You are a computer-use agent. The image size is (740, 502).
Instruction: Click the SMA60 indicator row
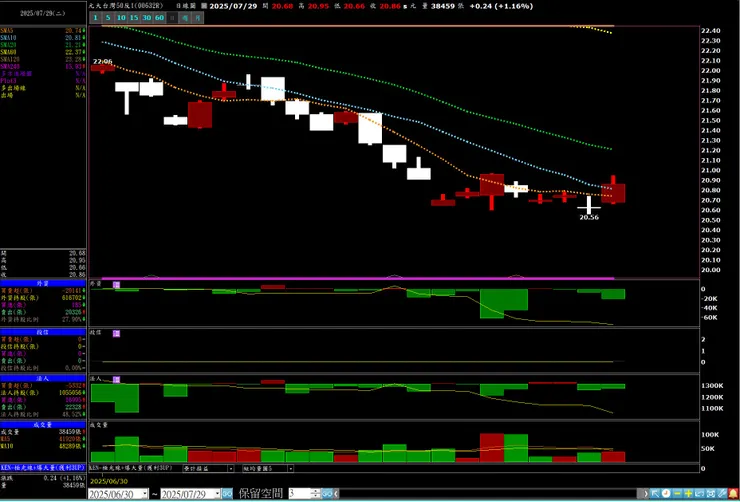(x=43, y=52)
